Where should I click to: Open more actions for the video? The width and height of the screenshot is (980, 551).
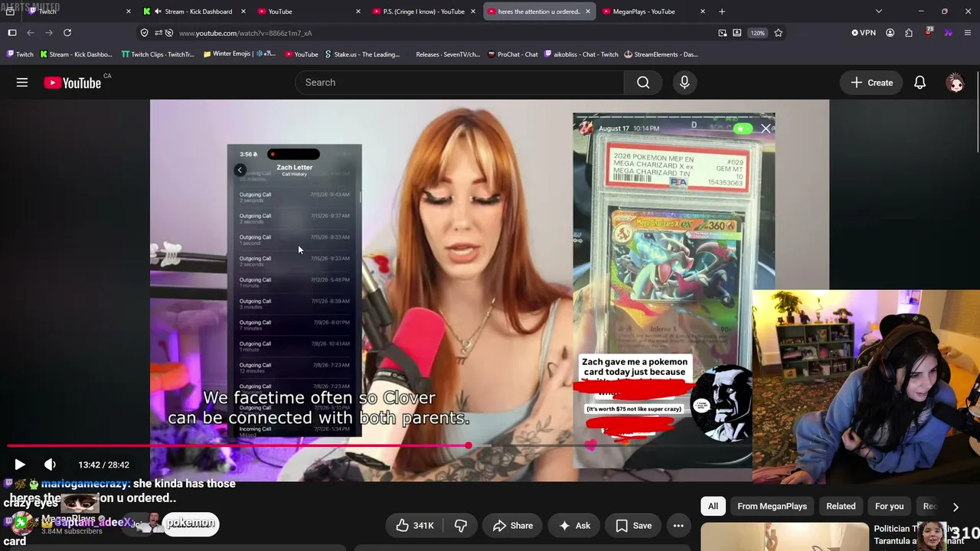678,526
